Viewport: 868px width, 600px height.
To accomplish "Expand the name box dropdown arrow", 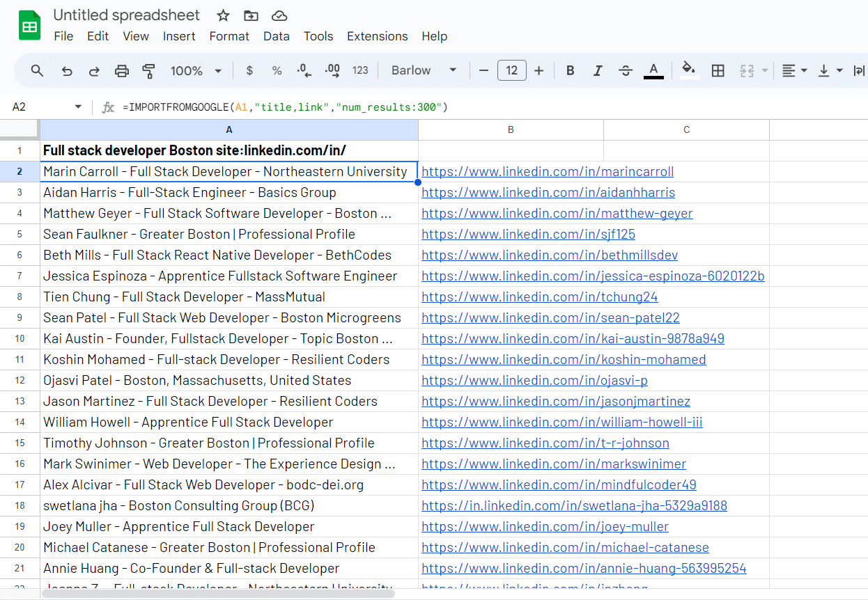I will pos(77,106).
